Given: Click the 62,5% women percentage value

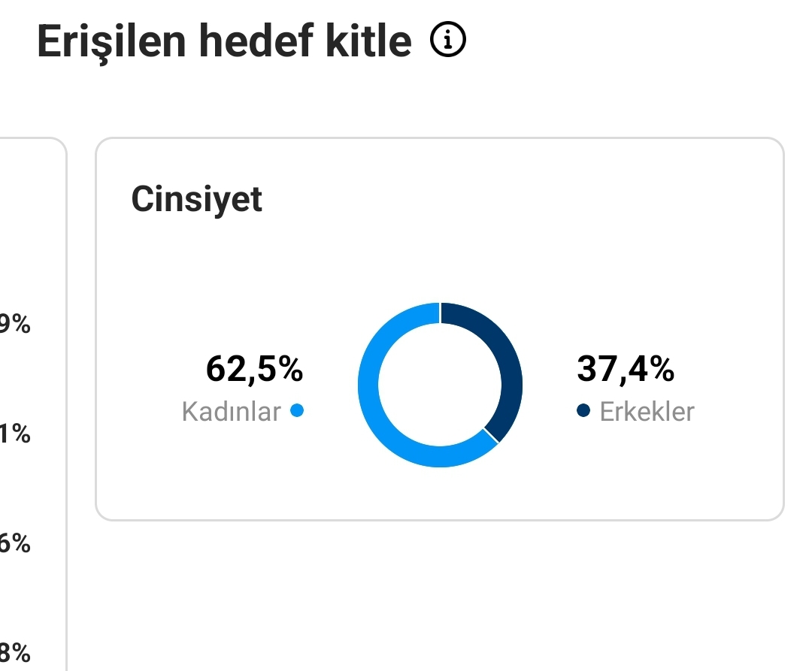Looking at the screenshot, I should pyautogui.click(x=254, y=369).
